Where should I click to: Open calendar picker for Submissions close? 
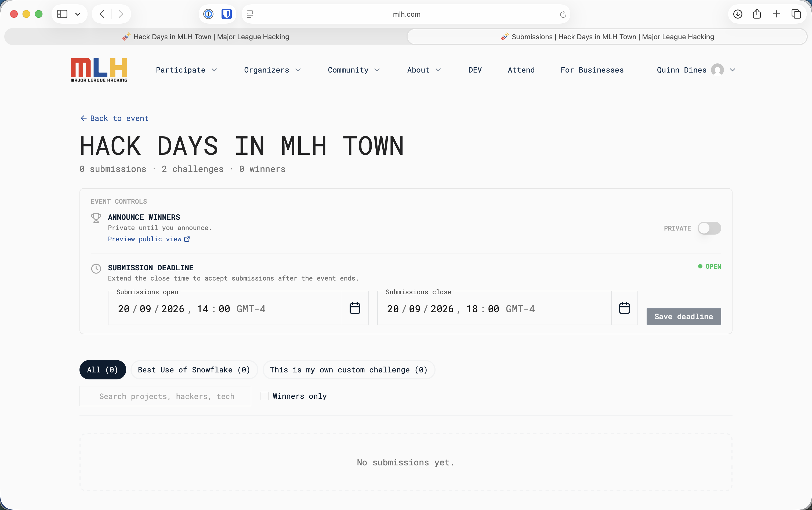[624, 308]
